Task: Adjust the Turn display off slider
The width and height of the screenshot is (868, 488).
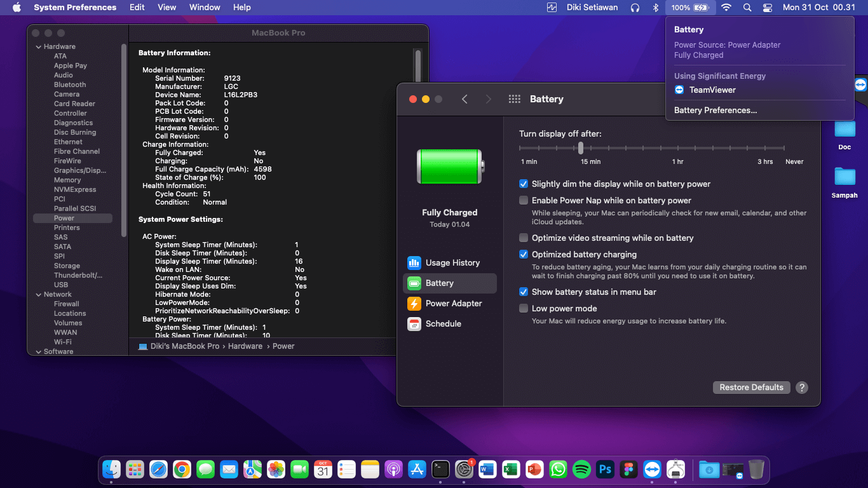Action: (581, 147)
